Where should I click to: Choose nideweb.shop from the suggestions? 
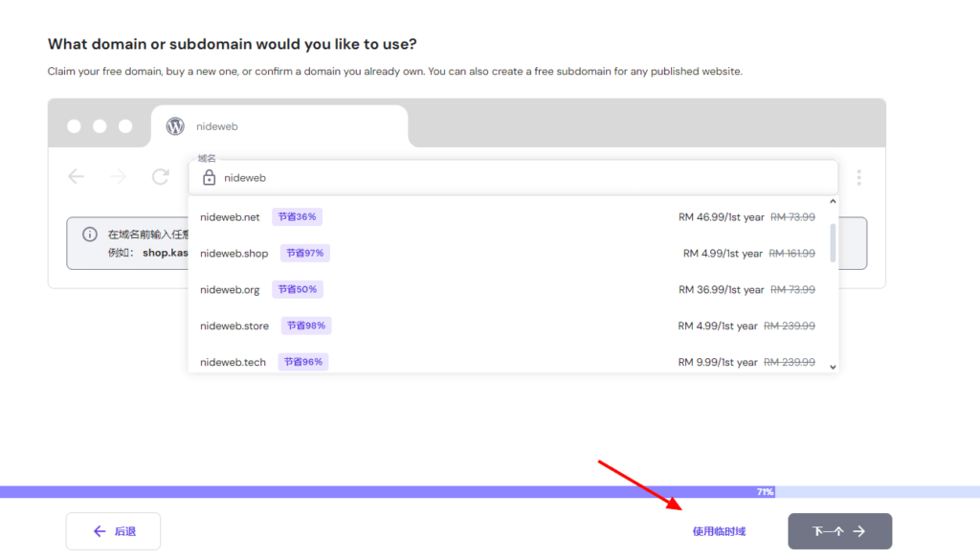click(x=234, y=254)
